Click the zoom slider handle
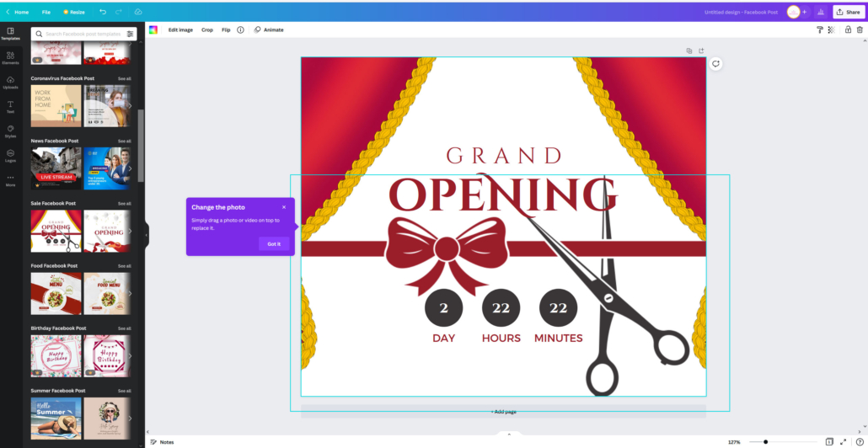Image resolution: width=868 pixels, height=448 pixels. (765, 441)
